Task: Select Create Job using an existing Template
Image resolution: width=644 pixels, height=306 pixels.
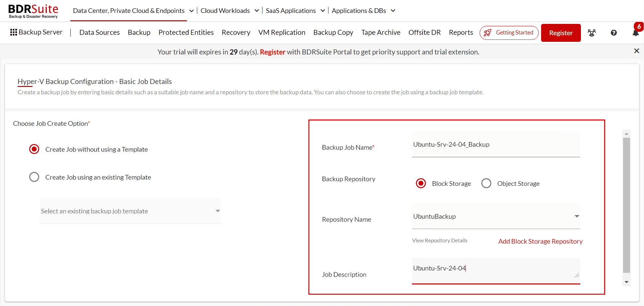Action: (x=34, y=177)
